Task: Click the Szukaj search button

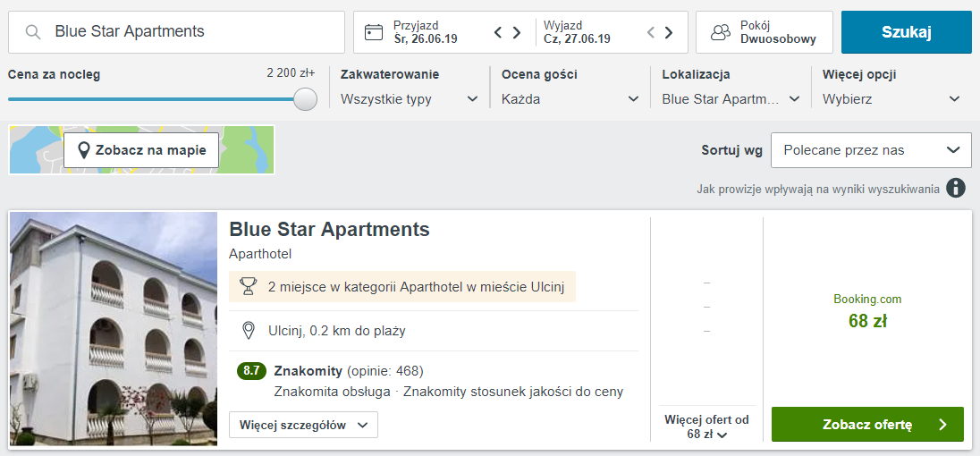Action: click(907, 32)
